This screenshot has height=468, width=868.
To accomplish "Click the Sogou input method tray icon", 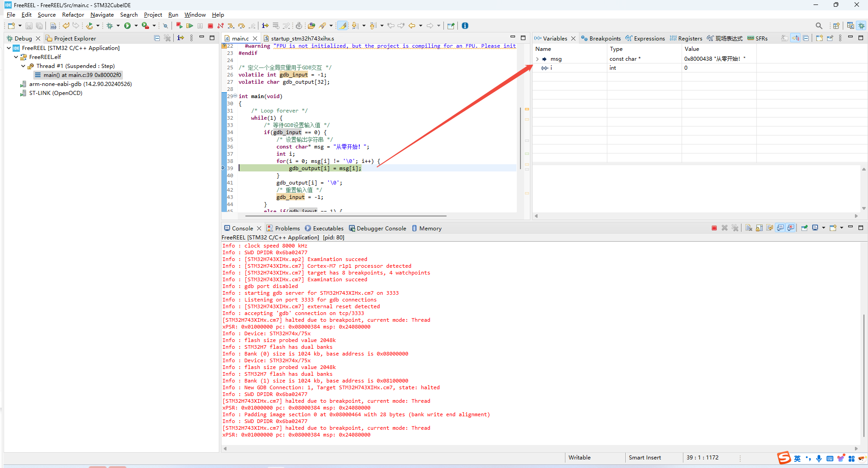I will pyautogui.click(x=784, y=458).
